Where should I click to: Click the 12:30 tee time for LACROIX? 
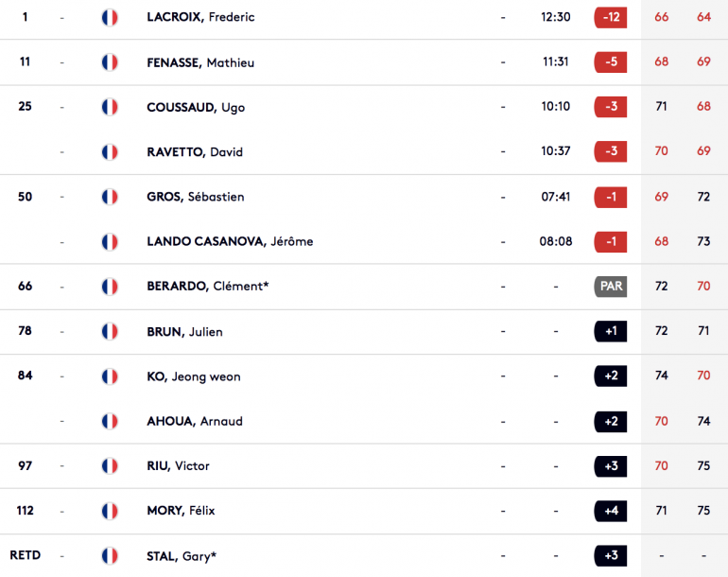(x=556, y=17)
